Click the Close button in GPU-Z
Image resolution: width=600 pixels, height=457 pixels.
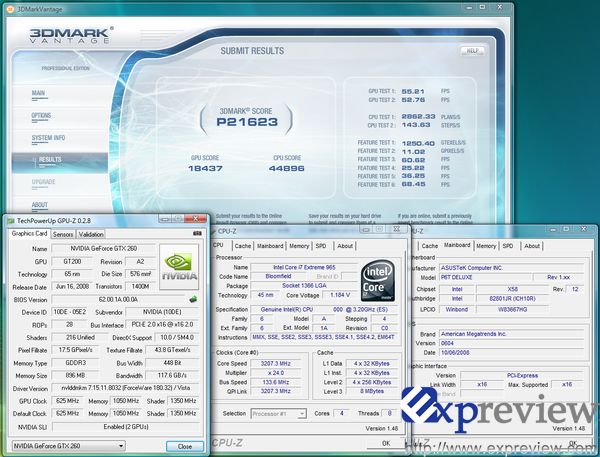point(185,446)
